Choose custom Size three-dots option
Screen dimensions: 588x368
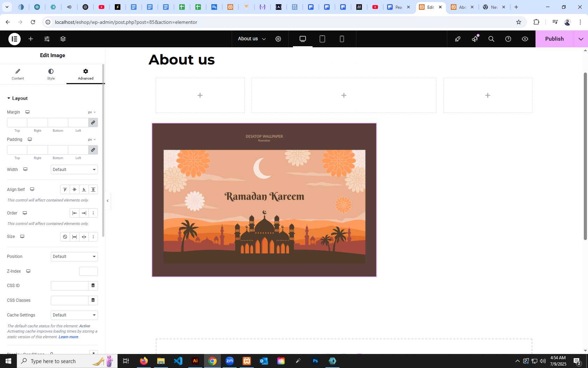tap(93, 237)
